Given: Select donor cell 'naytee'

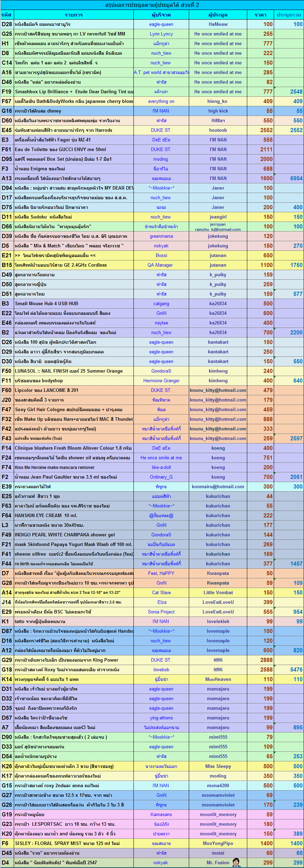Looking at the screenshot, I should point(161,323).
